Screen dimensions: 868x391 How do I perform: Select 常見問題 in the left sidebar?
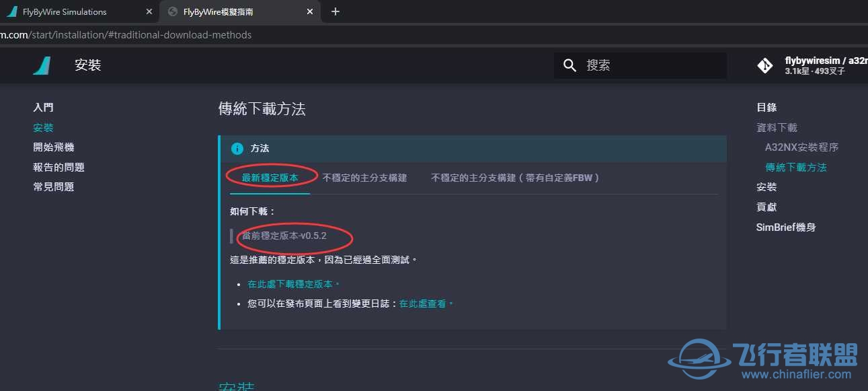coord(54,186)
